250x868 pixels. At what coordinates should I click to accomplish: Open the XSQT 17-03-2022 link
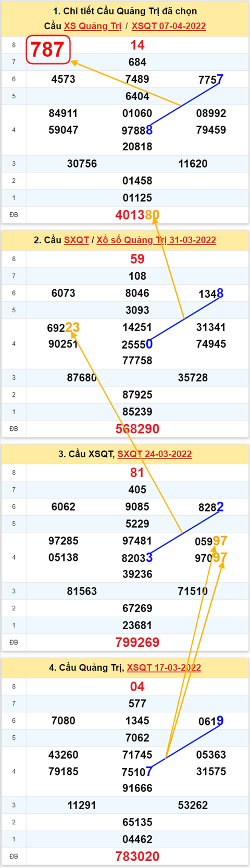[x=164, y=668]
